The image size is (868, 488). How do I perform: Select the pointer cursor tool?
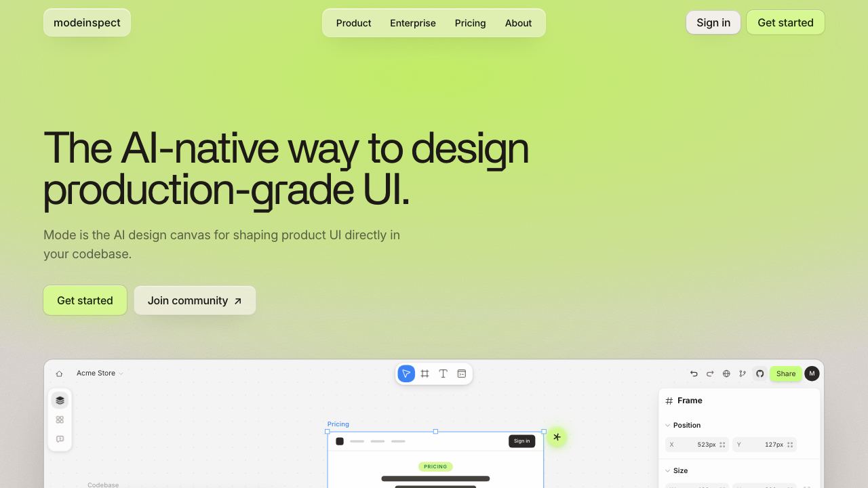[406, 373]
